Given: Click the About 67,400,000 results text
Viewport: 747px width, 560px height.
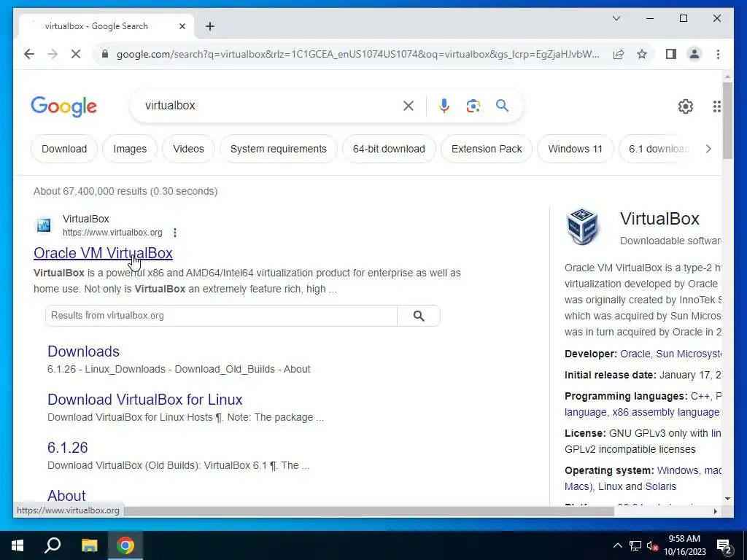Looking at the screenshot, I should click(x=125, y=191).
